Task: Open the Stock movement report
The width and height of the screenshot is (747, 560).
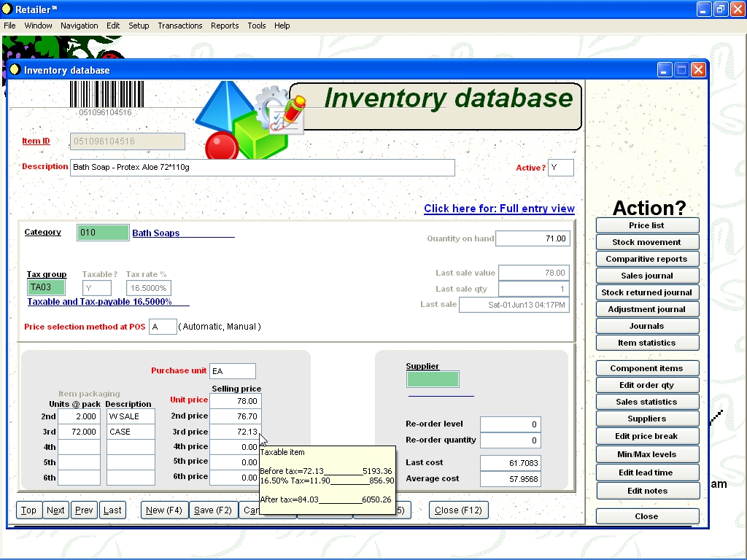Action: tap(646, 242)
